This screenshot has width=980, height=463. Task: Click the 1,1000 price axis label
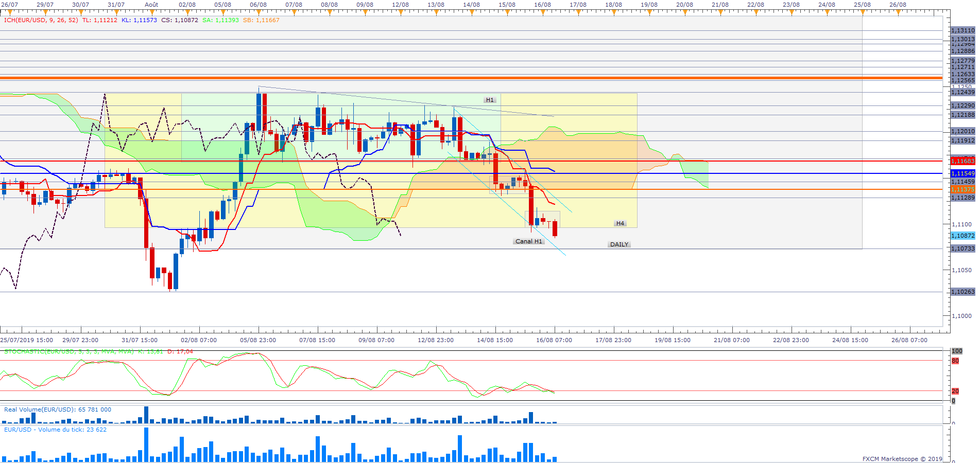(x=961, y=316)
